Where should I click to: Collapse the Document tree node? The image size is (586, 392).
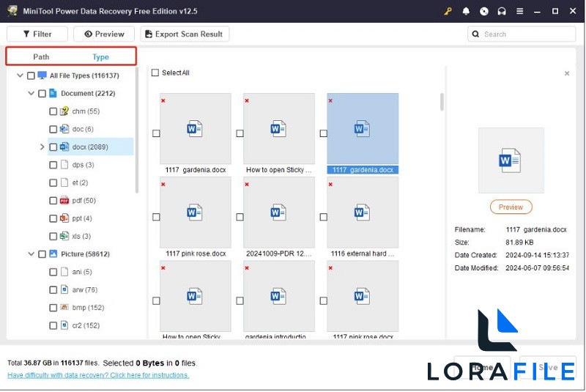[x=31, y=94]
